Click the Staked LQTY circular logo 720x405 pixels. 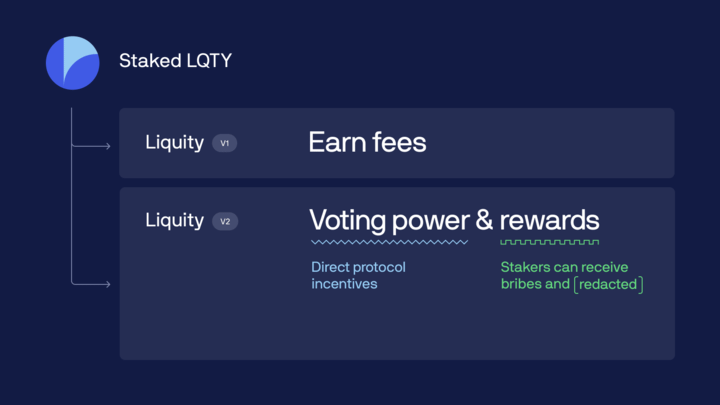pyautogui.click(x=73, y=63)
